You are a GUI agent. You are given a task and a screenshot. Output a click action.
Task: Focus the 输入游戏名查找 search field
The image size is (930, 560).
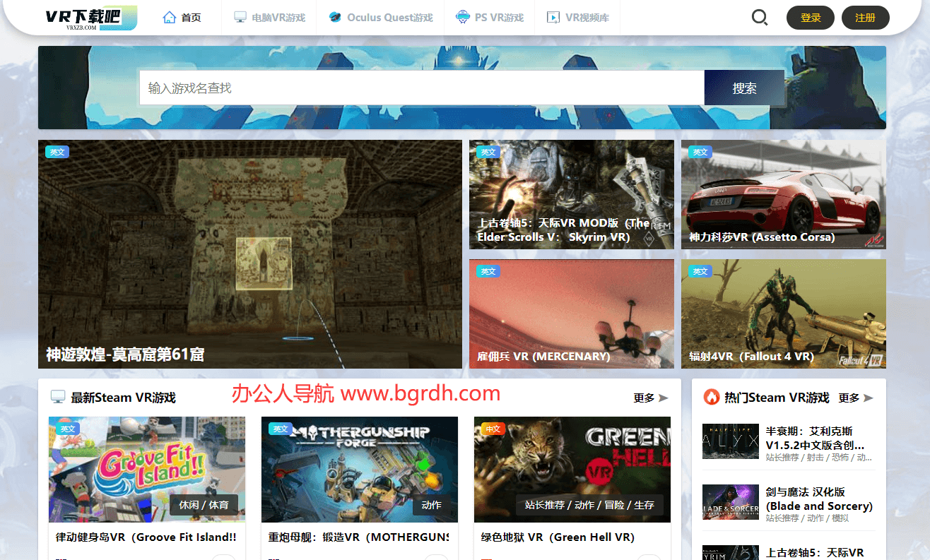(x=421, y=88)
